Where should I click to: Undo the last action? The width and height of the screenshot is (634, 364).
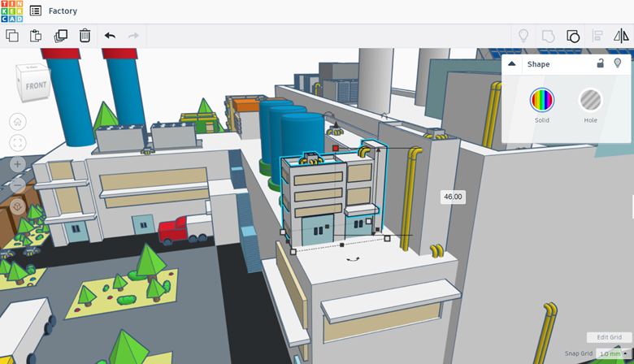pos(110,36)
